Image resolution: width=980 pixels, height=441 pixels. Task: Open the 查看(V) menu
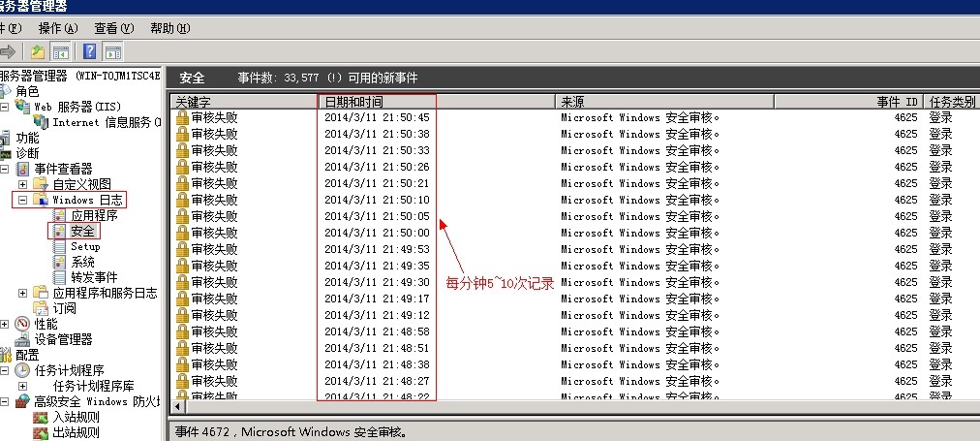click(113, 28)
